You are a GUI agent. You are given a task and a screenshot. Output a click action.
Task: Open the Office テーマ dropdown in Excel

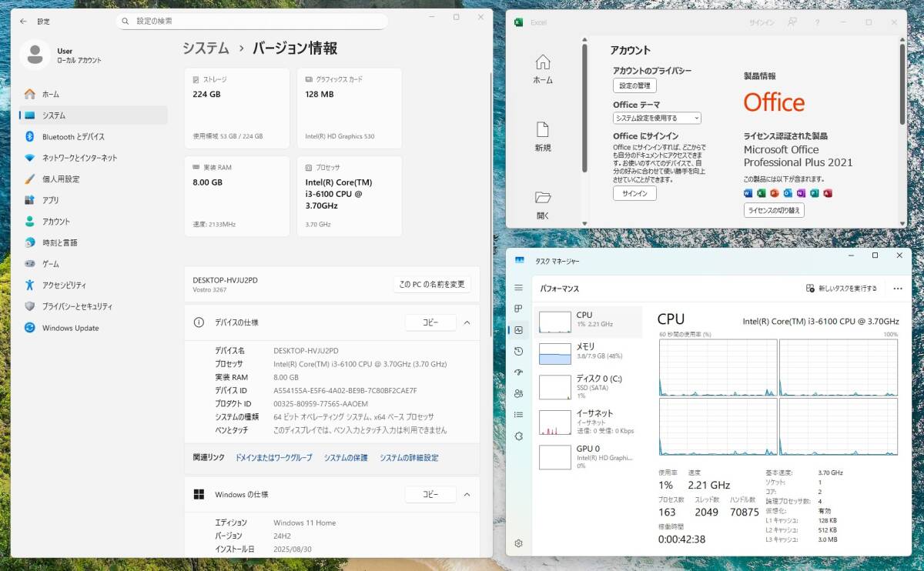(657, 119)
